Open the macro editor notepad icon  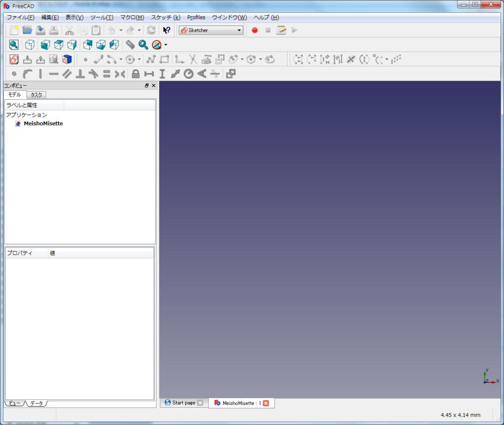point(281,30)
